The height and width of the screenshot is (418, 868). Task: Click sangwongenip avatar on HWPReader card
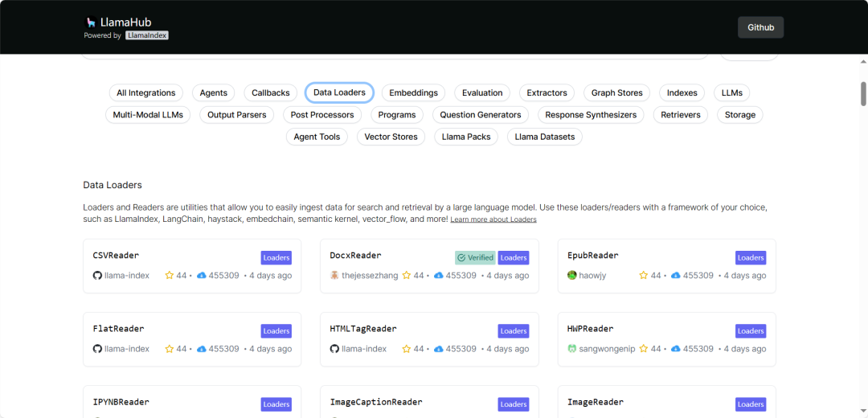point(572,349)
